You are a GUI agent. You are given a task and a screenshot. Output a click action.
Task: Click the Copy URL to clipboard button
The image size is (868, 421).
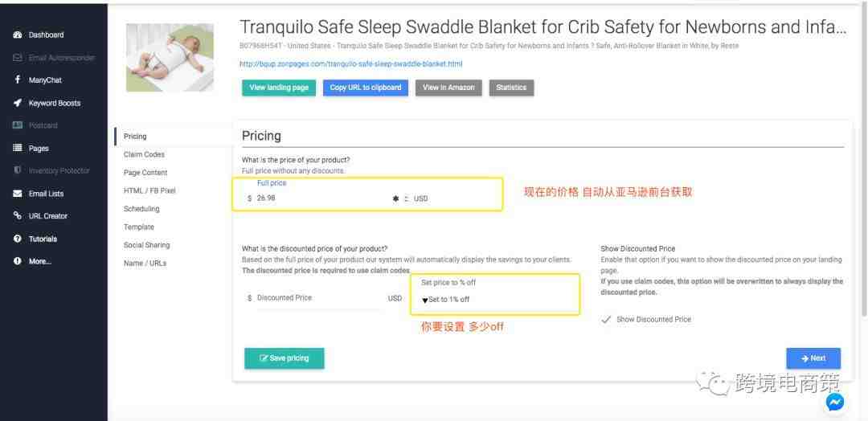click(x=366, y=88)
